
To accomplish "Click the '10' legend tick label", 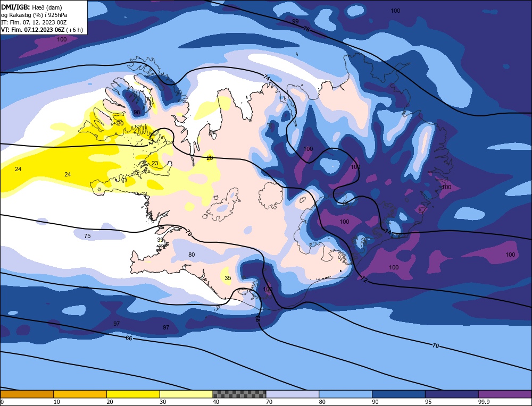I will point(57,402).
